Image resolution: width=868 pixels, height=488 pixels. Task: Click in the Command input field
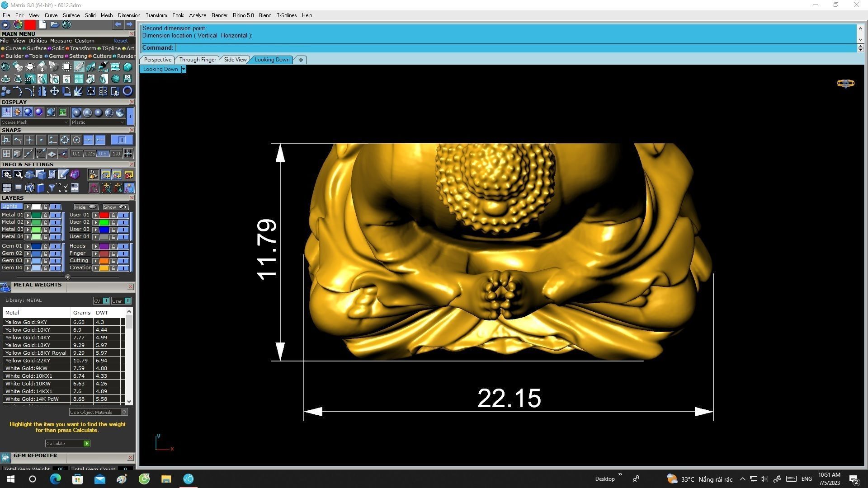[x=515, y=48]
